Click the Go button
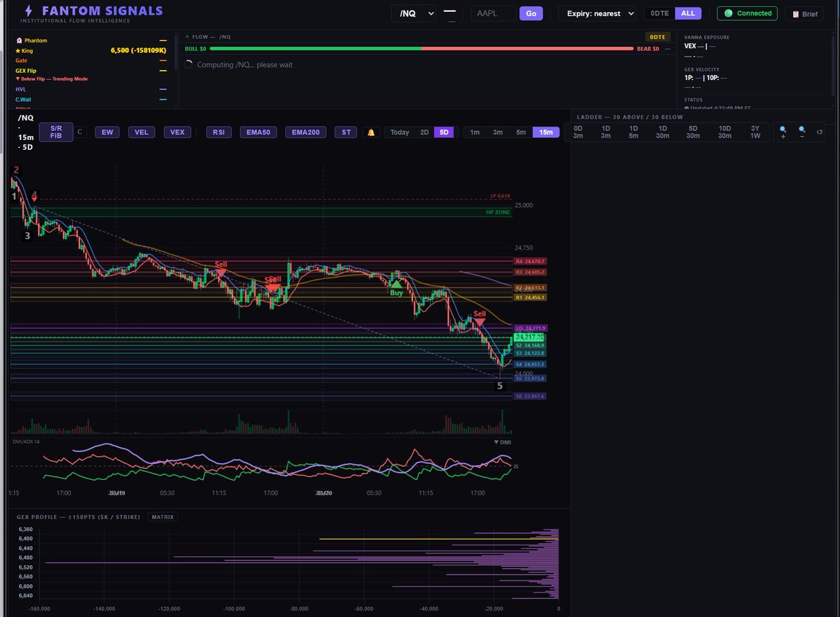 [x=531, y=13]
